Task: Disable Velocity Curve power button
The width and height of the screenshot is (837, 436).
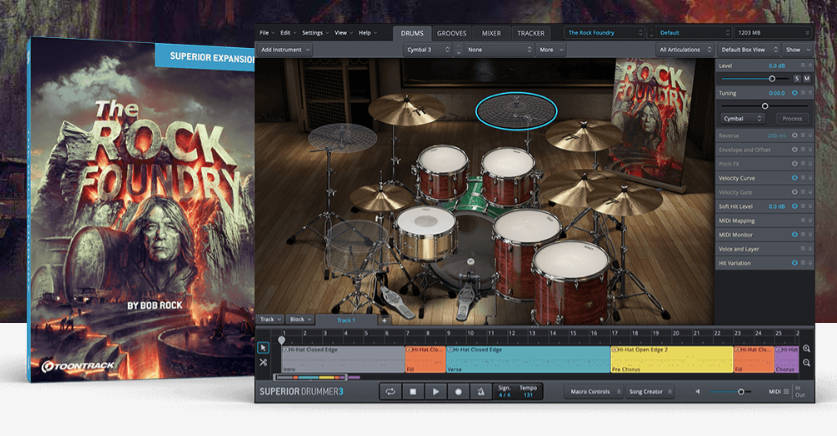Action: (x=794, y=178)
